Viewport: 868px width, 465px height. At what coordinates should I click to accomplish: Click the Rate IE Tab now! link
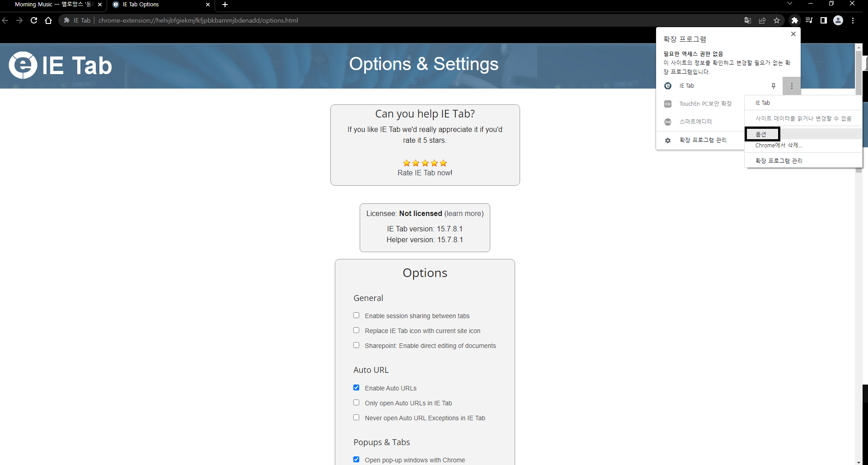[425, 173]
